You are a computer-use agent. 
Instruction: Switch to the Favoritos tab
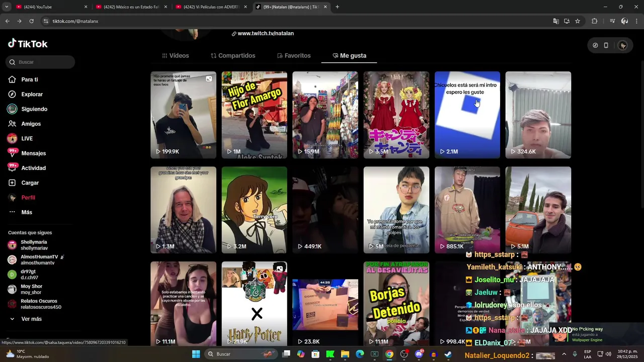pyautogui.click(x=294, y=55)
